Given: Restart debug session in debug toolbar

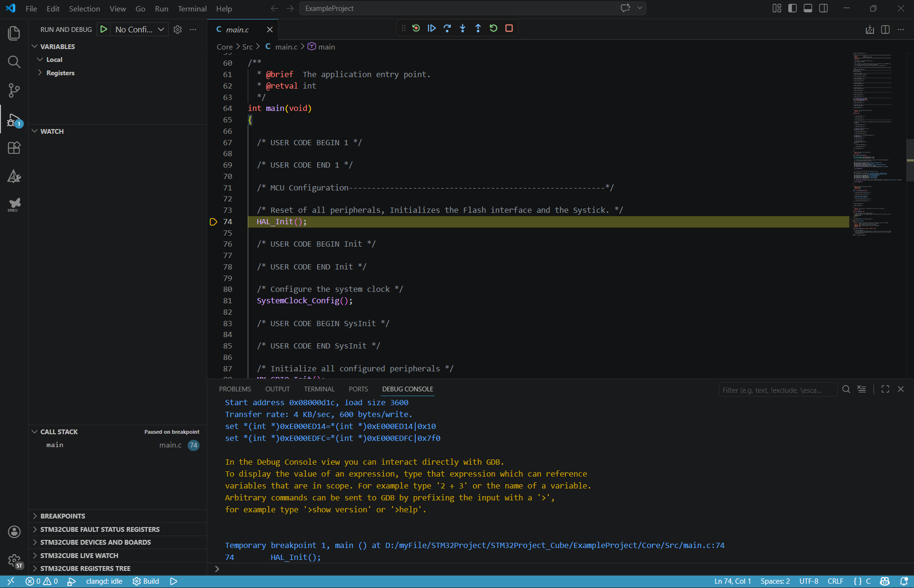Looking at the screenshot, I should 493,28.
